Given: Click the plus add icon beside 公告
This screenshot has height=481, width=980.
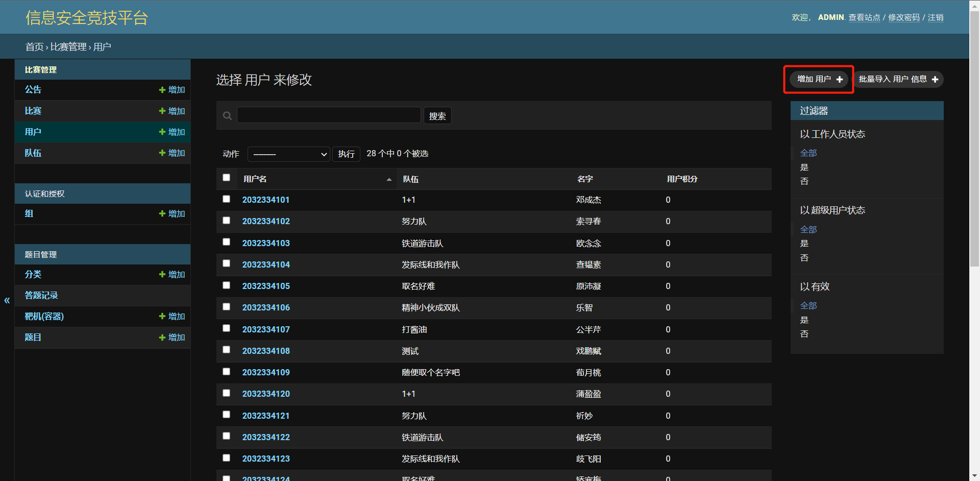Looking at the screenshot, I should pos(162,90).
